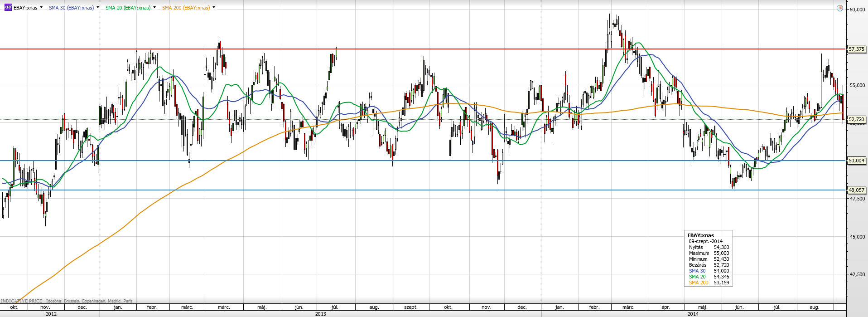Screen dimensions: 868x317
Task: Click the EBAY:xnas instrument label in header
Action: (25, 8)
